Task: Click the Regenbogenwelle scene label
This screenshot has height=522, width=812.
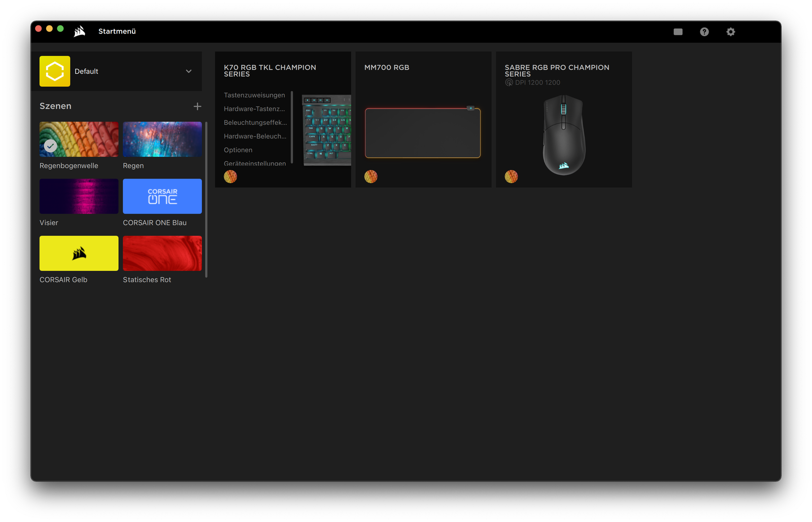Action: tap(69, 166)
